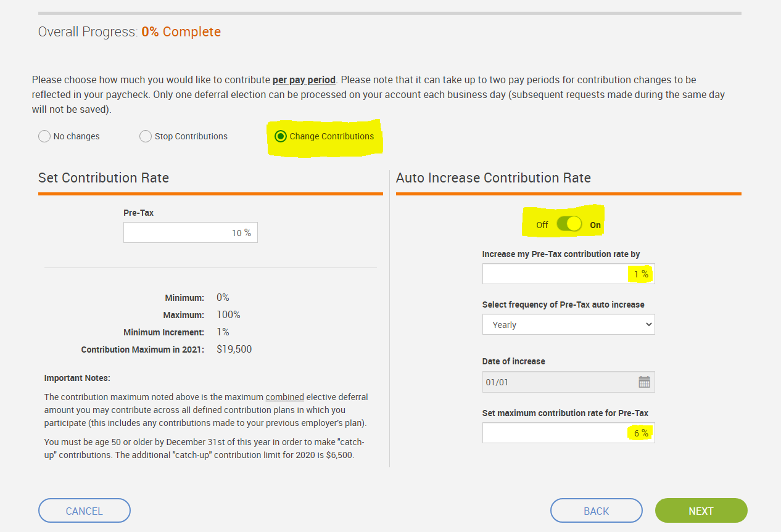
Task: Click the maximum contribution rate for Pre-Tax field
Action: coord(568,433)
